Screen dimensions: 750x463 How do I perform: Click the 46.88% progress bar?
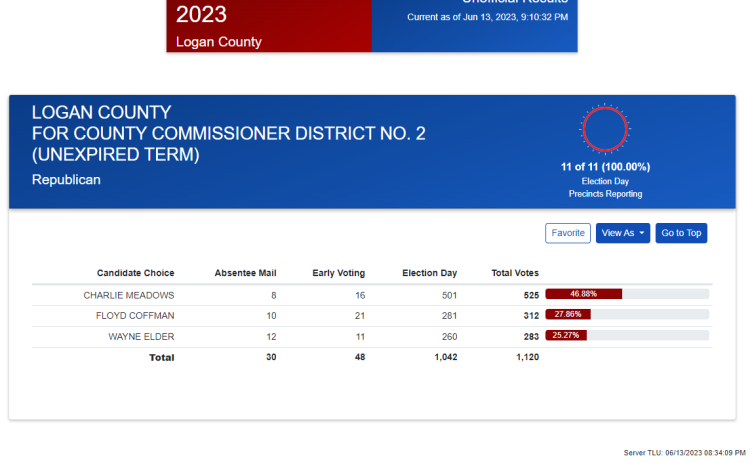(627, 294)
